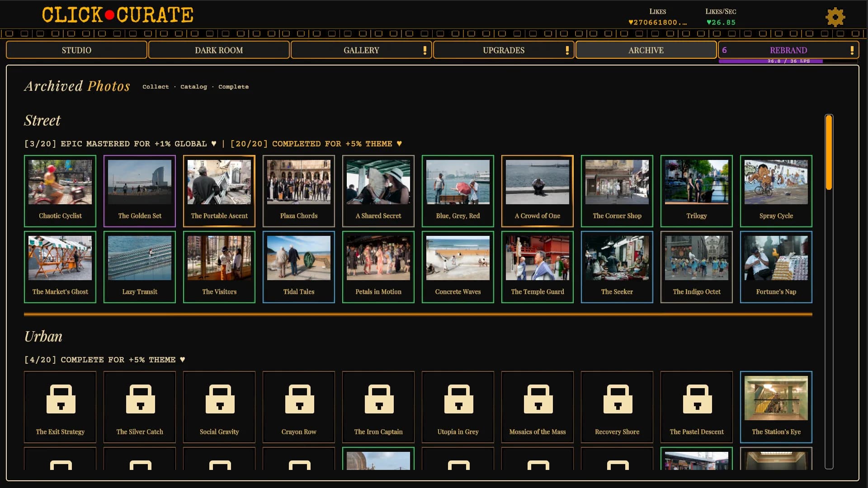
Task: Click the lock icon on Utopia in Grey
Action: tap(458, 399)
